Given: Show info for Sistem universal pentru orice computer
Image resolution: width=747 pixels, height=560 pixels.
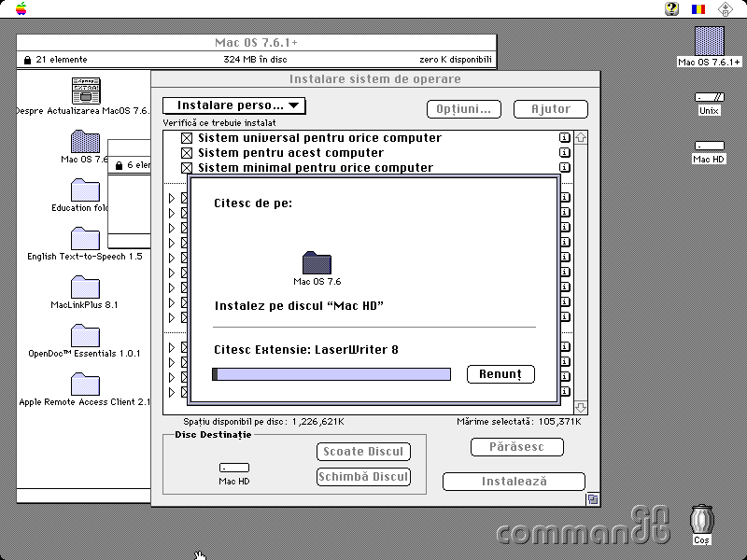Looking at the screenshot, I should [x=565, y=137].
